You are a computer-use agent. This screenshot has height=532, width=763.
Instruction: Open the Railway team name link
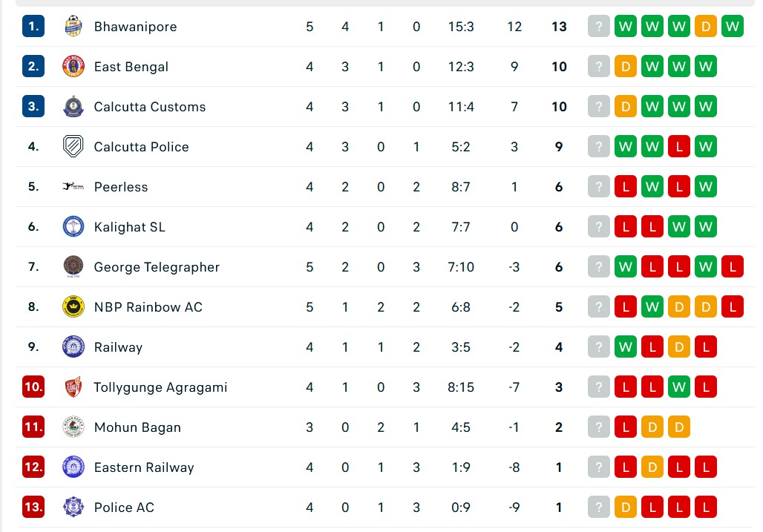pos(118,347)
